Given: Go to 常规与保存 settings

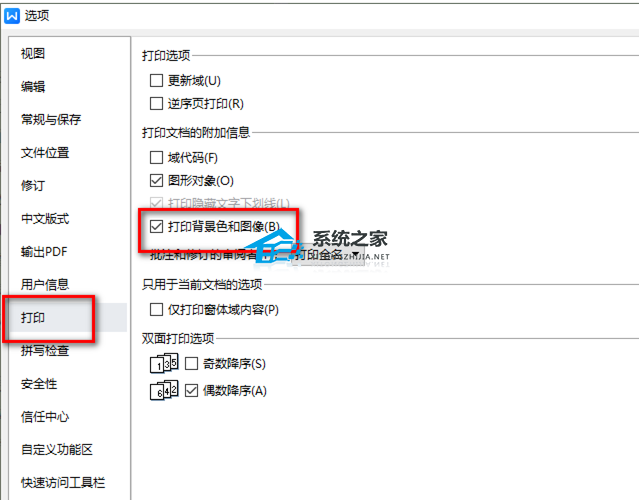Looking at the screenshot, I should (51, 119).
